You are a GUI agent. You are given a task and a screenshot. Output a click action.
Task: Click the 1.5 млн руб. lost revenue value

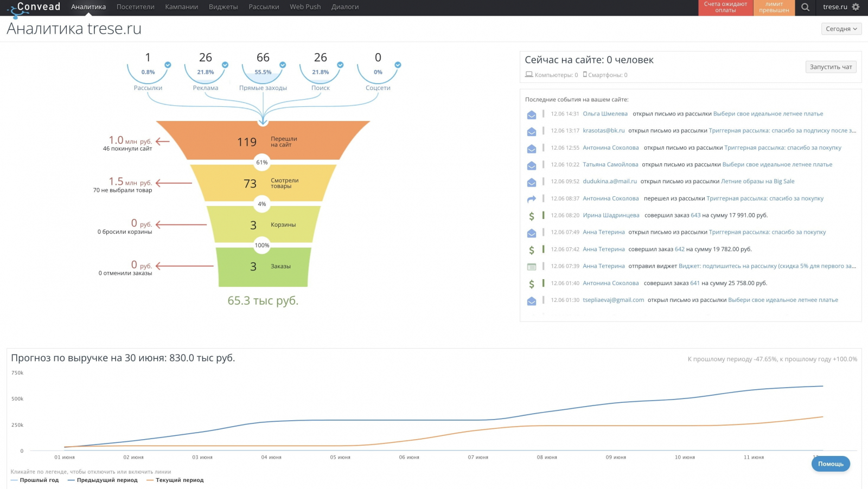130,182
